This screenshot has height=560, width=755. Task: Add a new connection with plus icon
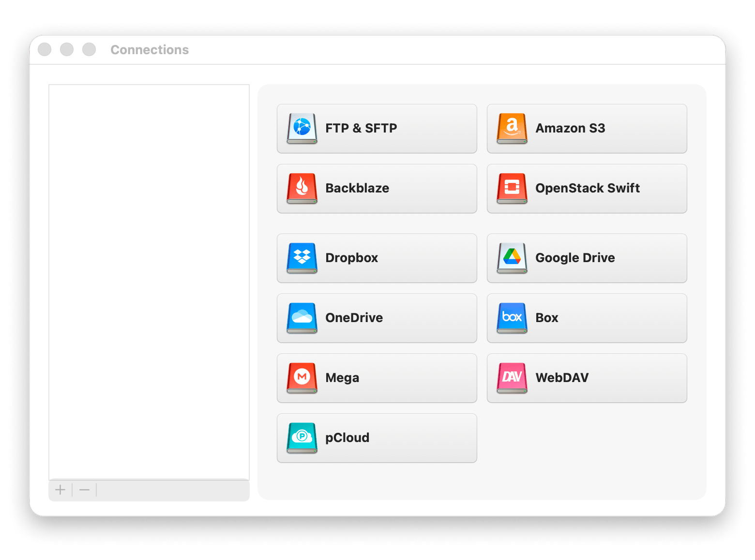[x=60, y=490]
